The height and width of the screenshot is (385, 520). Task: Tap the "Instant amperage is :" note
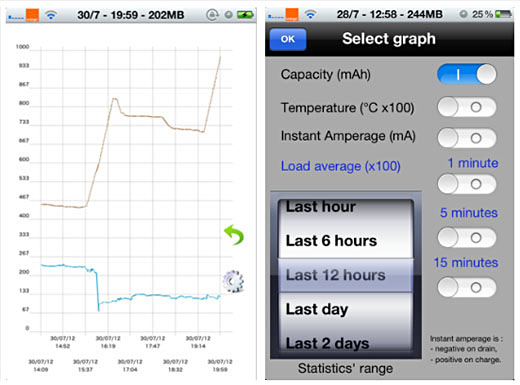466,339
